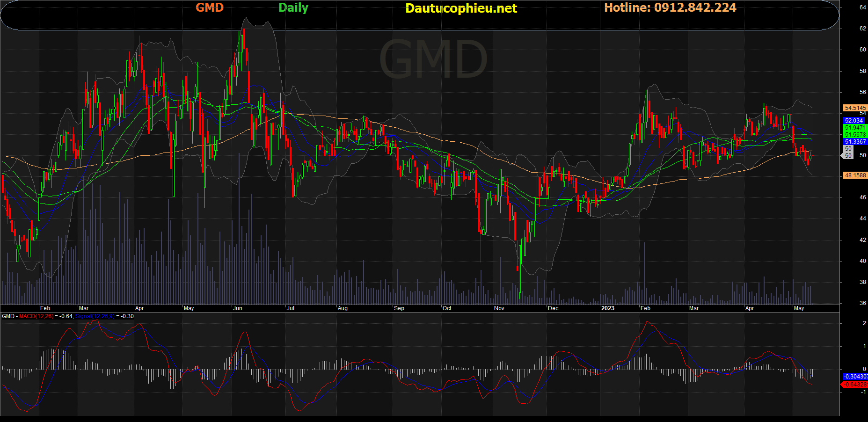Select the blue -0.30430 signal value tag
868x422 pixels.
coord(855,377)
